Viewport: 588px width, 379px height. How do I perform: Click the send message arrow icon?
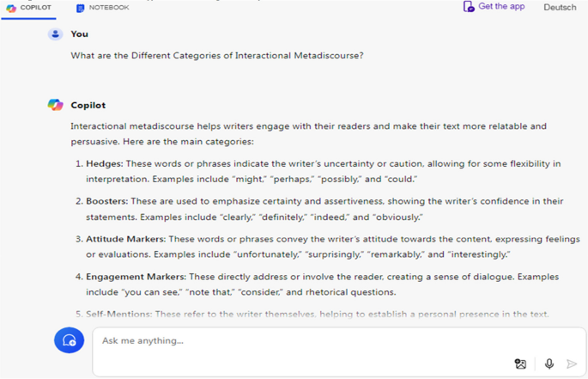point(572,364)
